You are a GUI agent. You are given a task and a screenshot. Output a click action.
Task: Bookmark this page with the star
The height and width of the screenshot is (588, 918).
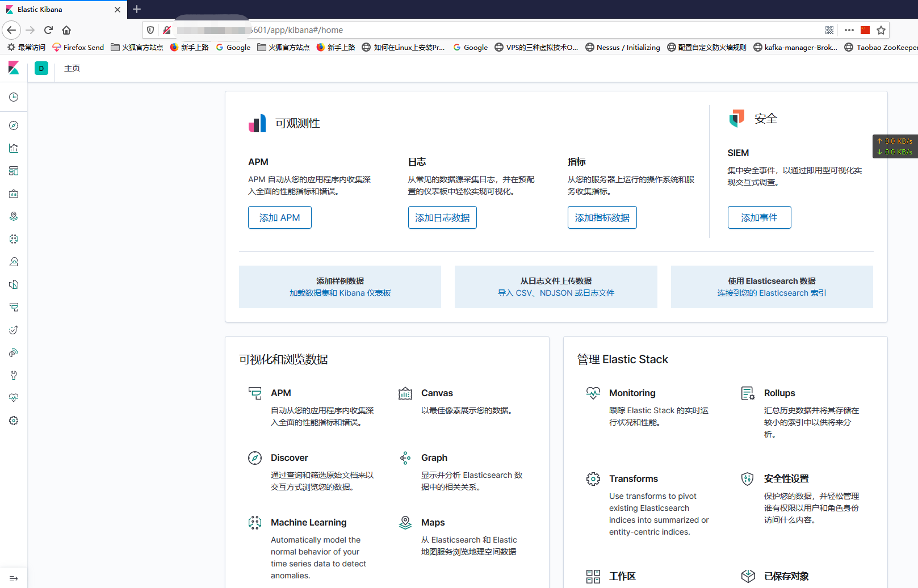point(881,30)
